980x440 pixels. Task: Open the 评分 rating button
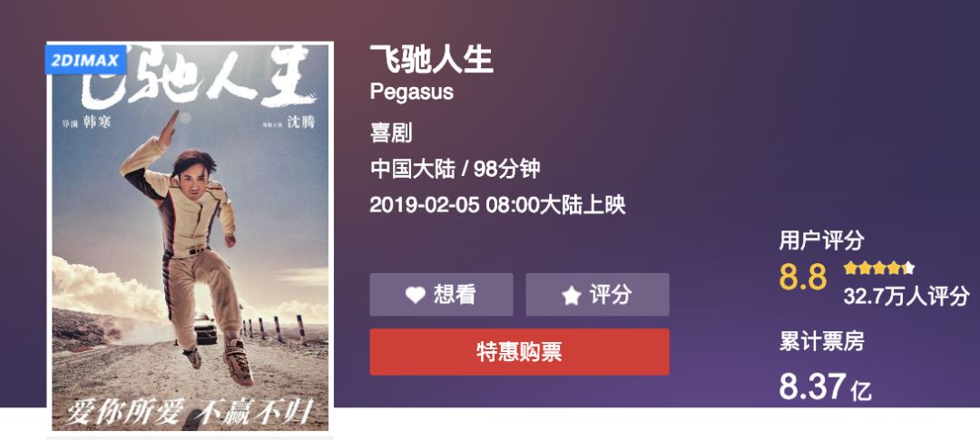[597, 294]
